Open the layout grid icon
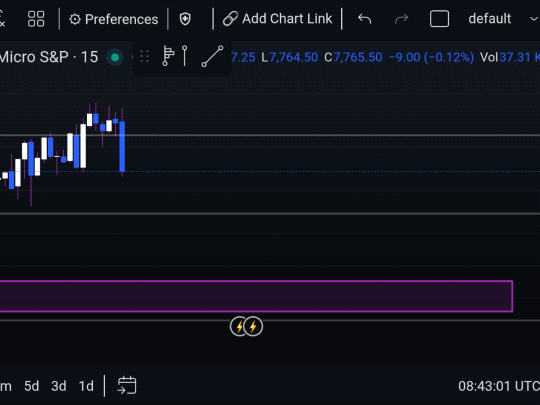Screen dimensions: 540x405 (36, 19)
